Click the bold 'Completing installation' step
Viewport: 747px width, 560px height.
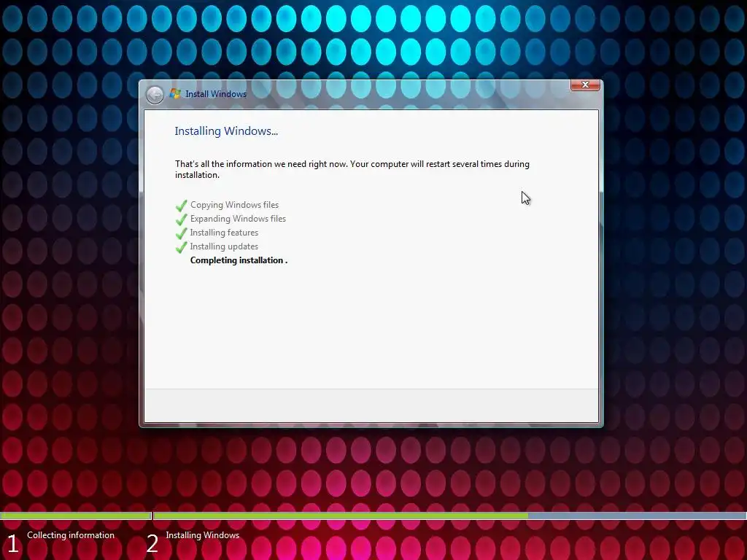(239, 260)
